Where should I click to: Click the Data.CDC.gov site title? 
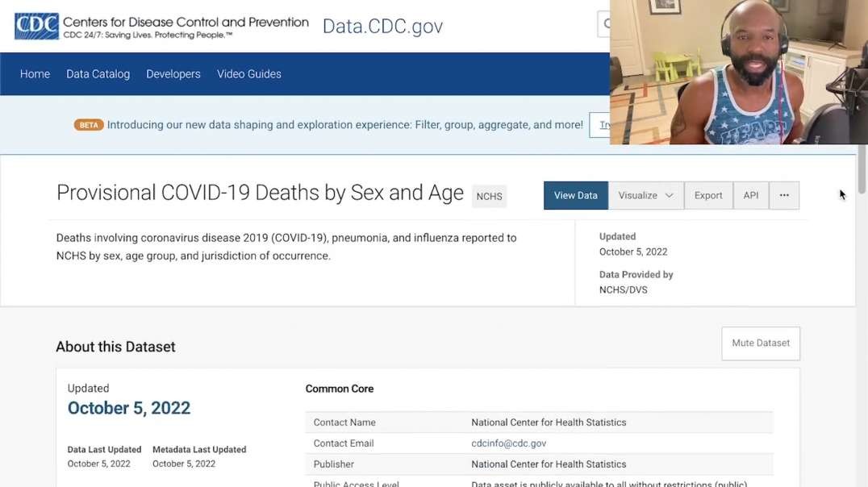point(382,26)
